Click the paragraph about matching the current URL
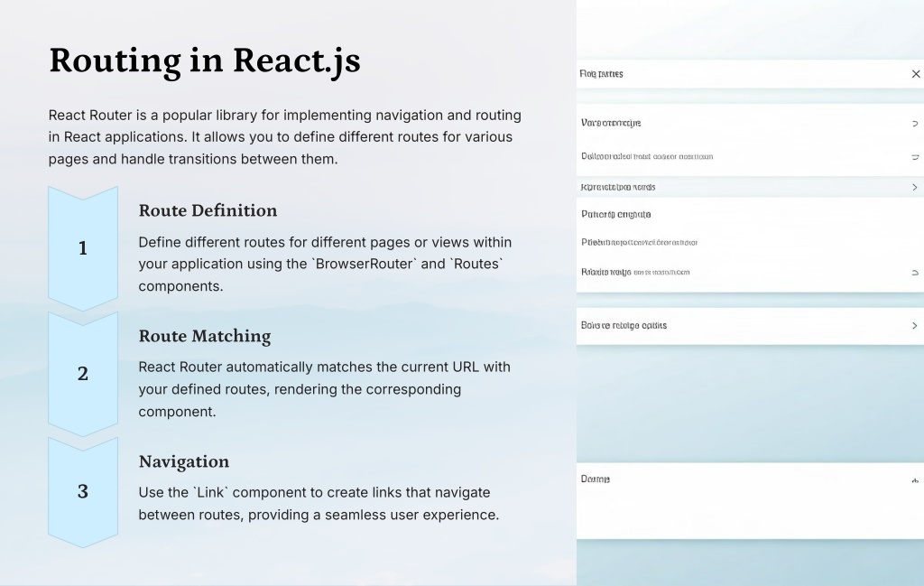 [324, 389]
